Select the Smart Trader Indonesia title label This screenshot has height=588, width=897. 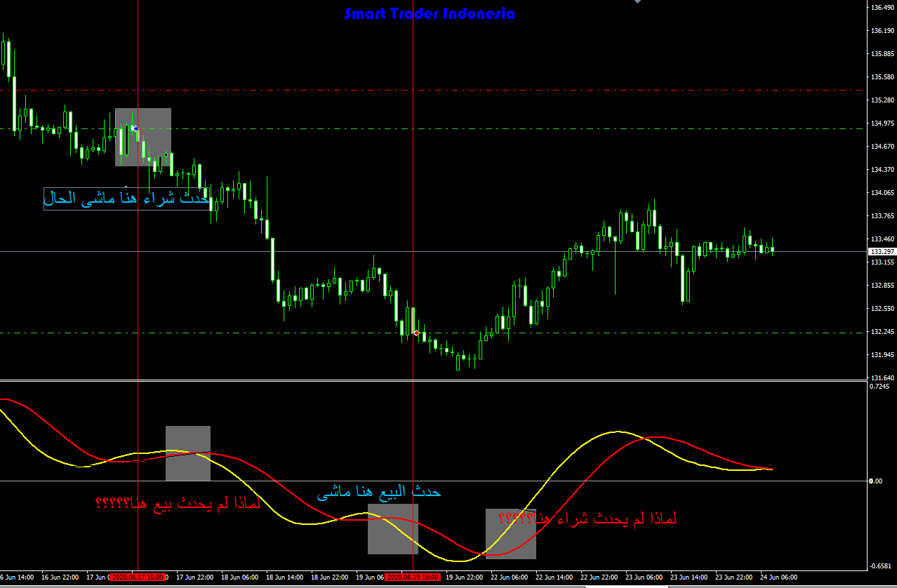[x=430, y=14]
